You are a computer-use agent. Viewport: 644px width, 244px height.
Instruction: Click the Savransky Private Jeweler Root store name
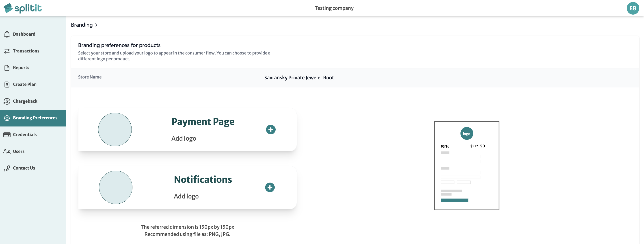pos(299,78)
